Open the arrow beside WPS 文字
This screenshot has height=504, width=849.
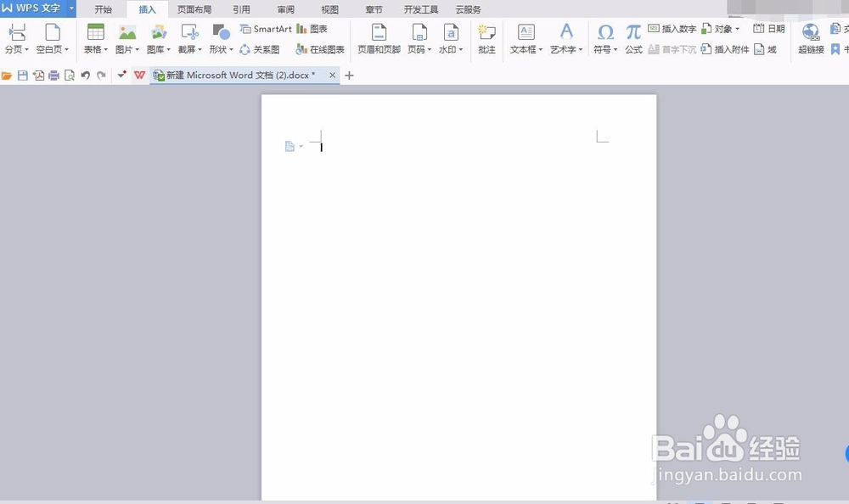71,8
